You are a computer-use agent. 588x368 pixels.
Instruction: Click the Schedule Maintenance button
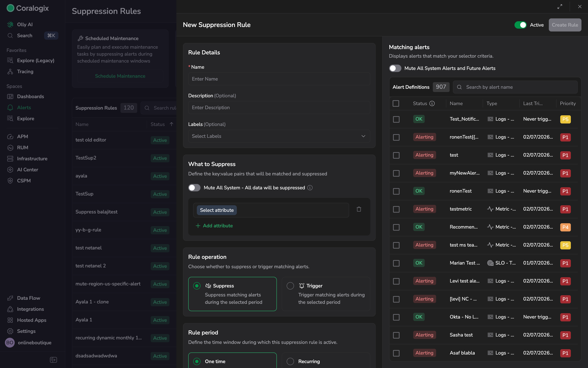click(x=120, y=76)
